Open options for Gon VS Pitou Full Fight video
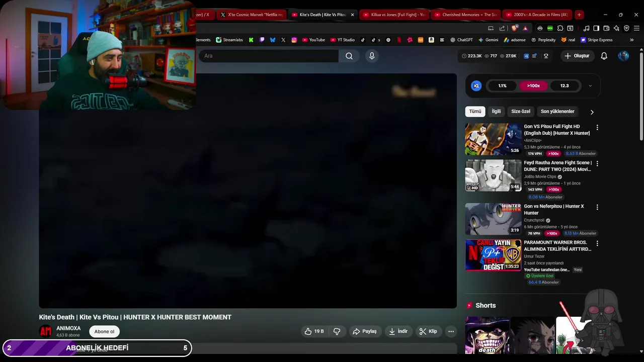The height and width of the screenshot is (362, 644). pyautogui.click(x=597, y=128)
